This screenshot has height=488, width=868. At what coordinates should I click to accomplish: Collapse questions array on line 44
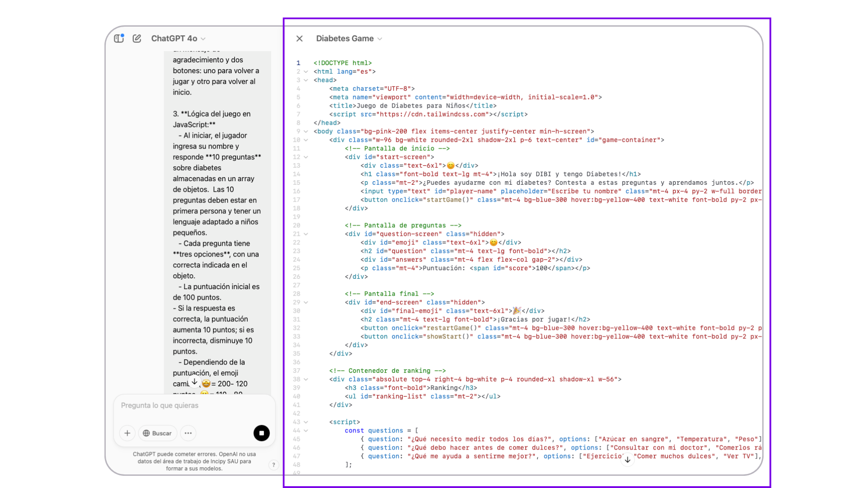click(x=306, y=431)
